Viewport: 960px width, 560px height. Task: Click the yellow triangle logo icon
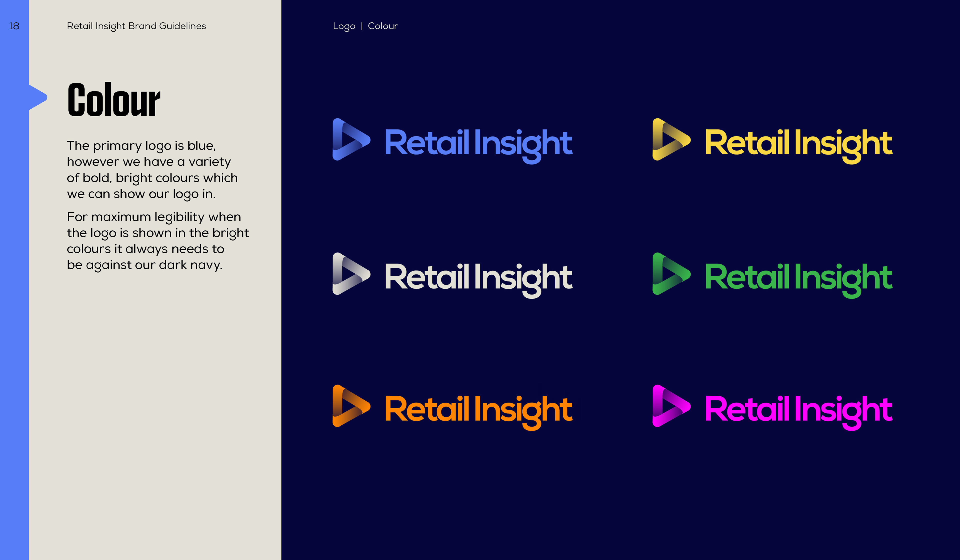pos(671,139)
